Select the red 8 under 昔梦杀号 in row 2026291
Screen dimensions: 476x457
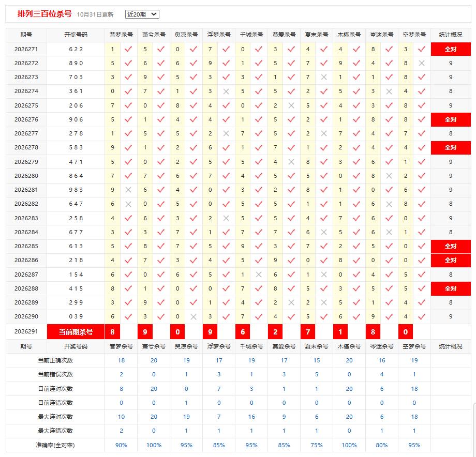112,332
